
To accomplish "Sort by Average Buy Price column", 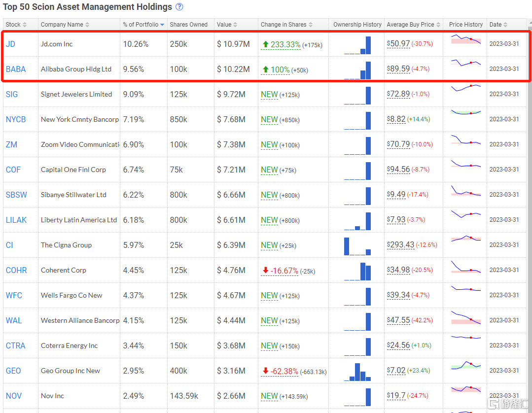I will [410, 25].
